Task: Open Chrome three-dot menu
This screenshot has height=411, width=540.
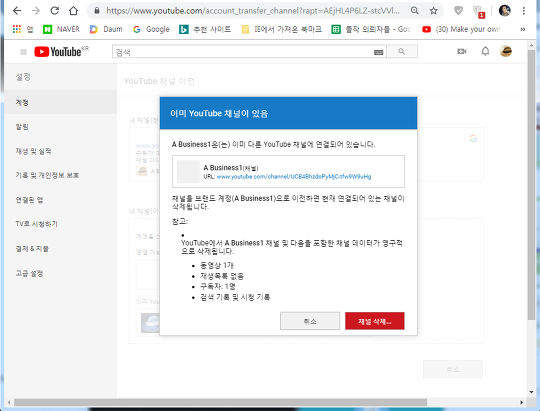Action: [x=523, y=11]
